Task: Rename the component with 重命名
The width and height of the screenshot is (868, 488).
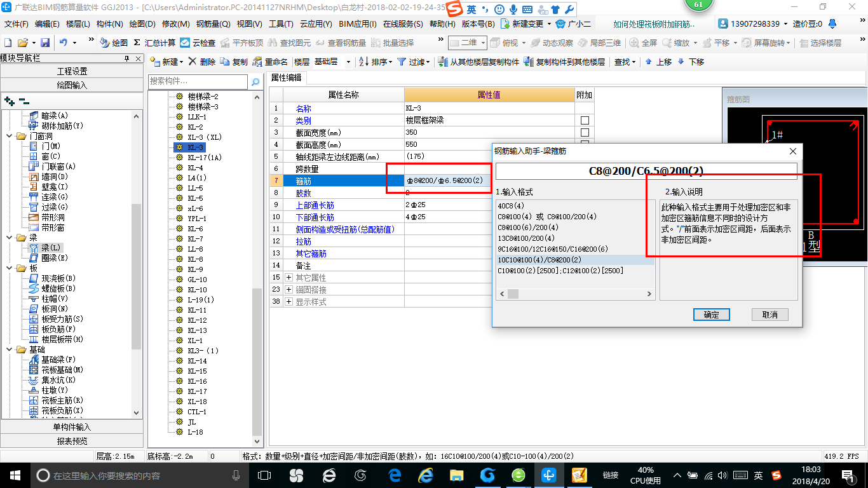Action: click(x=271, y=62)
